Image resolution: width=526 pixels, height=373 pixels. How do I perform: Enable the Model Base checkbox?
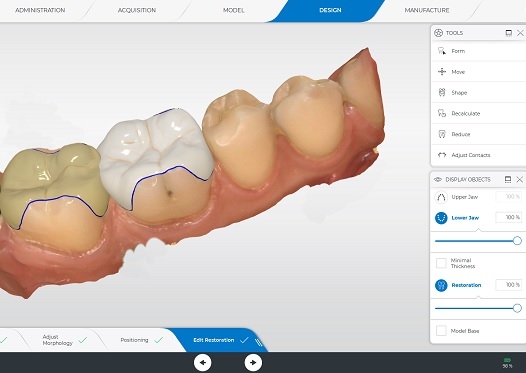[441, 331]
